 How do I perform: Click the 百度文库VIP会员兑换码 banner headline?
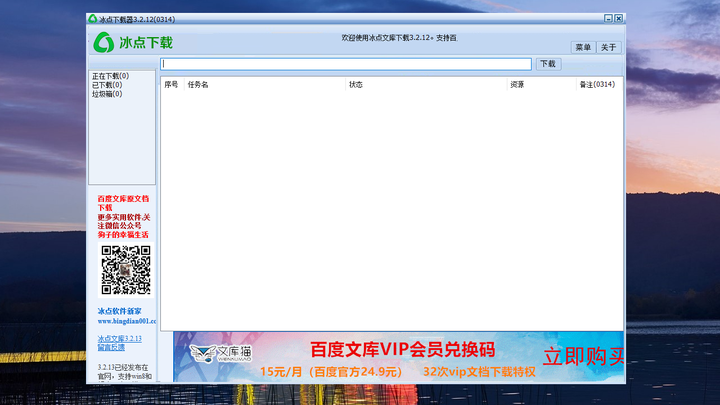coord(403,350)
